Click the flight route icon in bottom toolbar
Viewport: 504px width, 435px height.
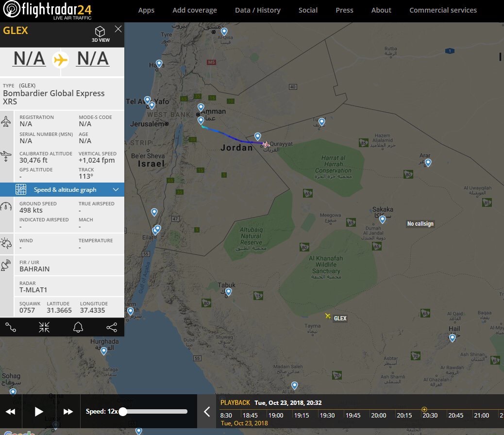tap(11, 327)
